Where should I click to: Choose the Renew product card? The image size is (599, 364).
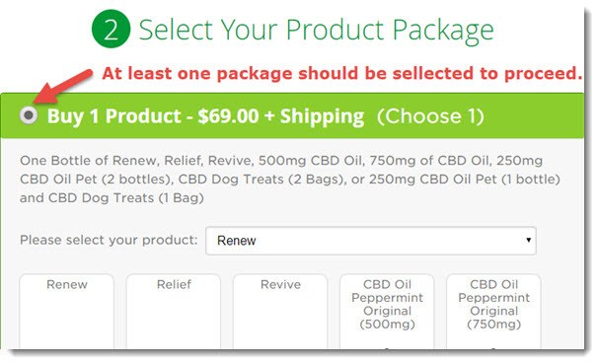pyautogui.click(x=67, y=312)
